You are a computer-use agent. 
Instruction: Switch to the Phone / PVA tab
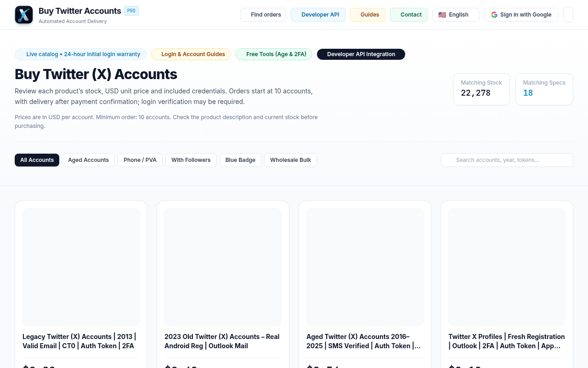pyautogui.click(x=140, y=160)
